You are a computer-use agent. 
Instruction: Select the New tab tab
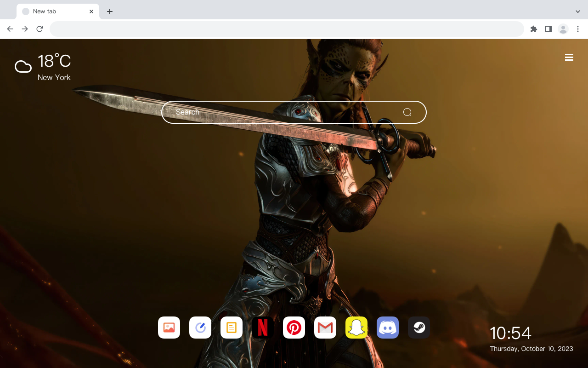(x=58, y=11)
